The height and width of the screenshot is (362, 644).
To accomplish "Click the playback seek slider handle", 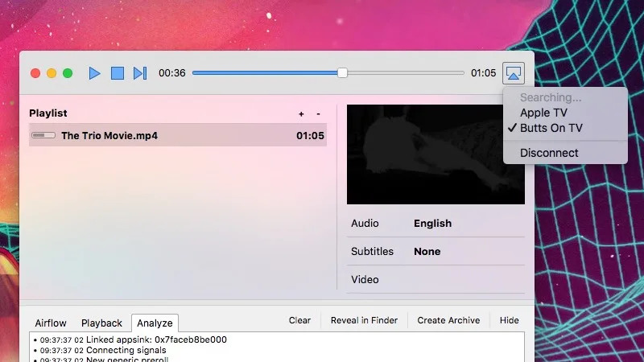I will [x=342, y=73].
